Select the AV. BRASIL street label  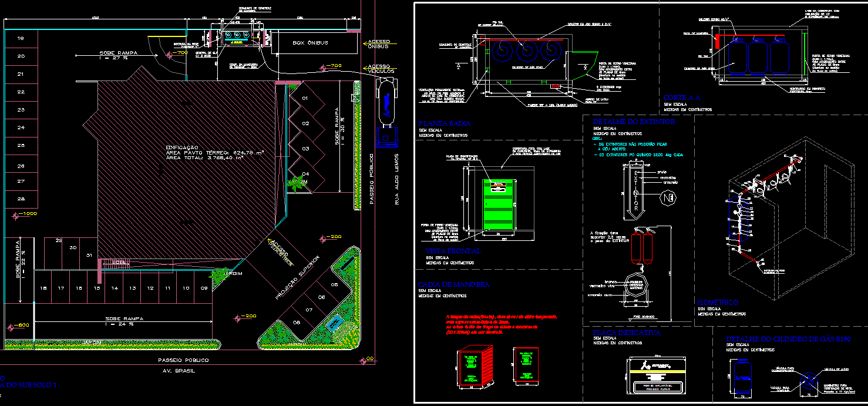pyautogui.click(x=183, y=371)
